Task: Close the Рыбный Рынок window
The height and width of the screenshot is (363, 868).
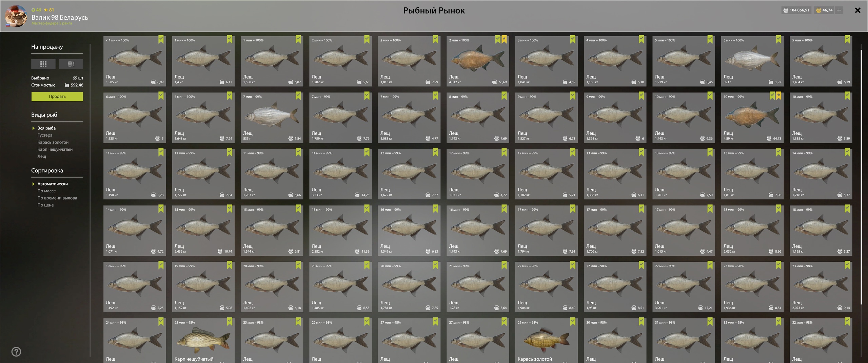Action: point(857,10)
